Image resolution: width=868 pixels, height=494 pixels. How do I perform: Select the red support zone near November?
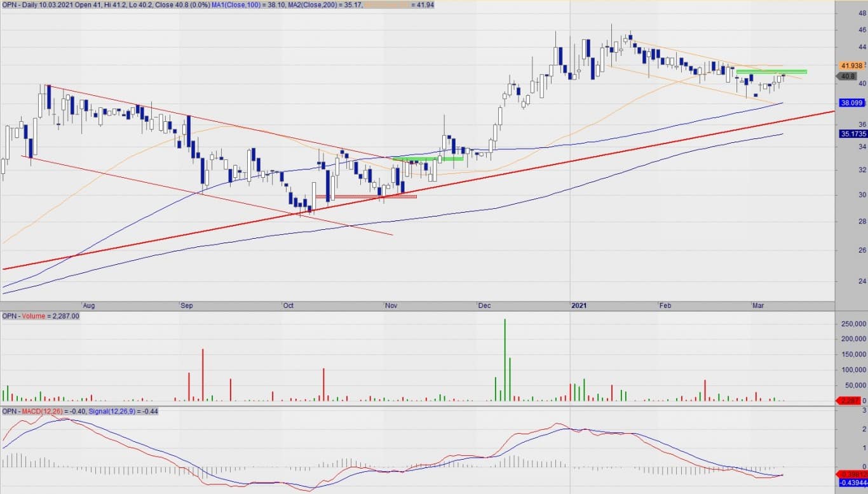pos(366,196)
